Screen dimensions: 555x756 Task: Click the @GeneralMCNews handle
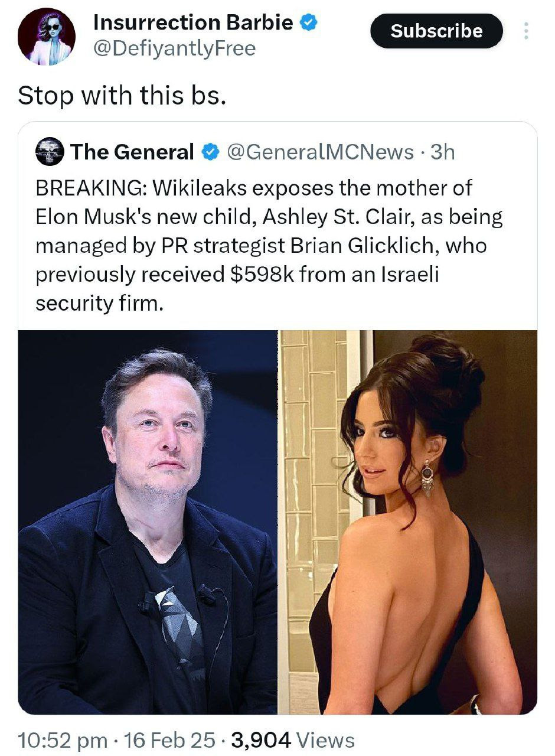[321, 152]
